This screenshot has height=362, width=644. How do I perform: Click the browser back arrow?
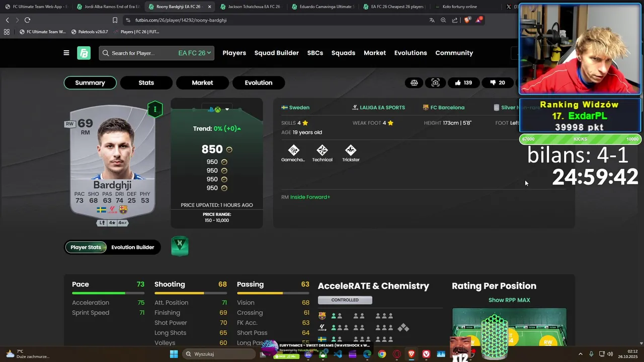point(7,20)
